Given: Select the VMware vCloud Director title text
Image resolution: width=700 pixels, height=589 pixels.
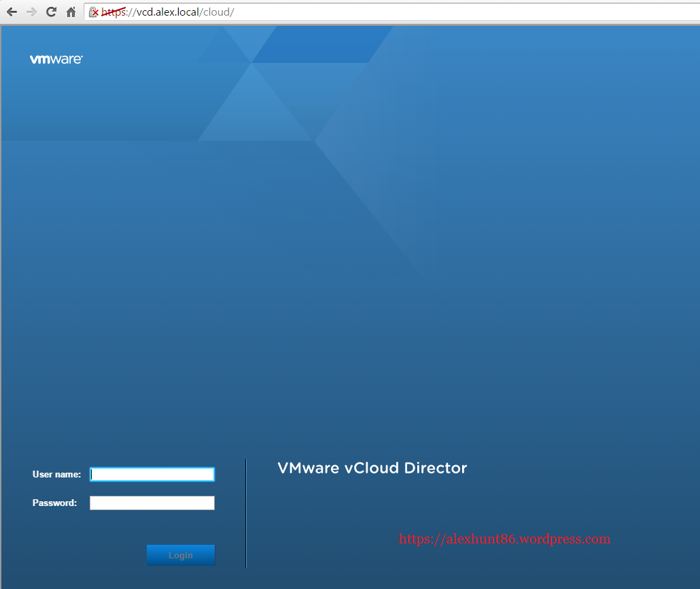Looking at the screenshot, I should 372,468.
